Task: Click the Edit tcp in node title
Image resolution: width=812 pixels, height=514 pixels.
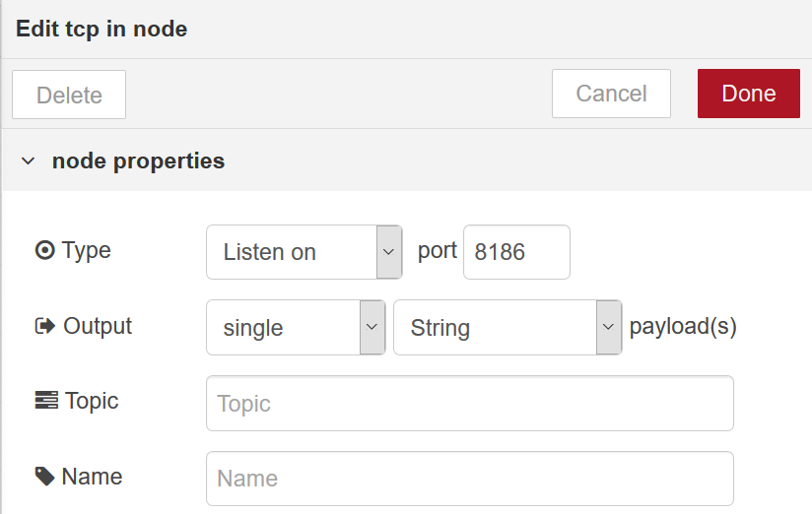Action: click(x=101, y=29)
